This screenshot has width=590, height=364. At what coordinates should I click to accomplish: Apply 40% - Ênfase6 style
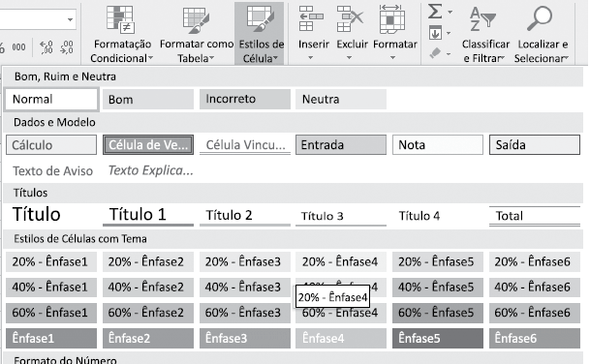coord(535,288)
